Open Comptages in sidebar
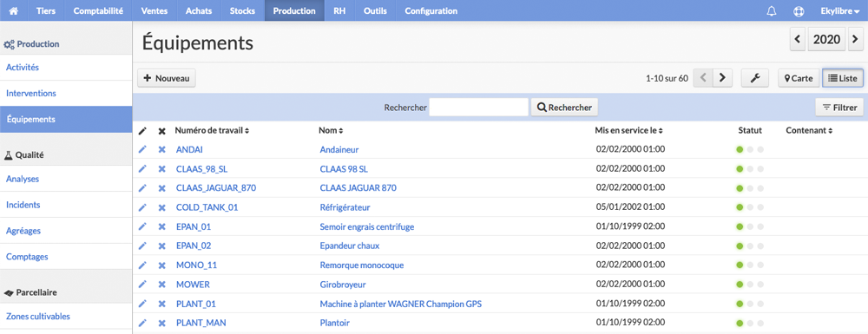 point(66,257)
